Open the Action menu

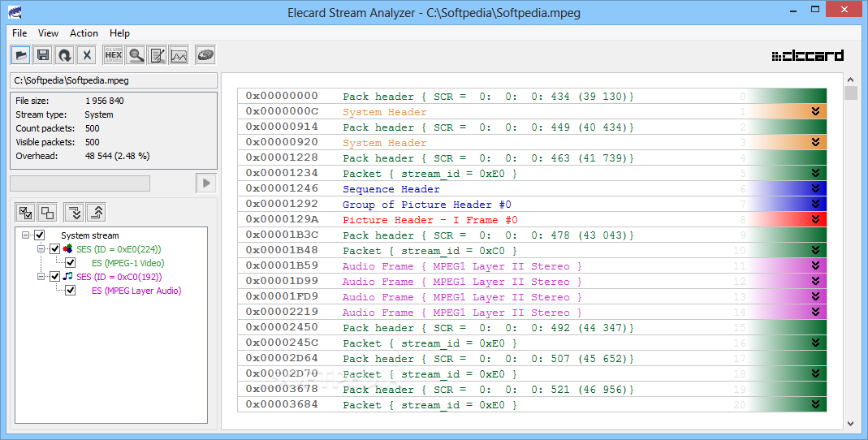tap(84, 33)
